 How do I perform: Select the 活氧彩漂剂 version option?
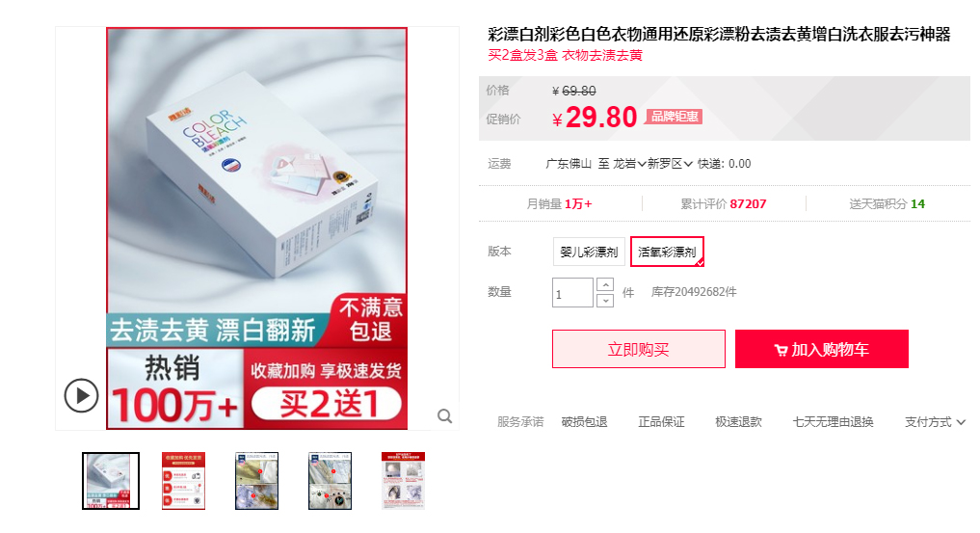[x=667, y=252]
